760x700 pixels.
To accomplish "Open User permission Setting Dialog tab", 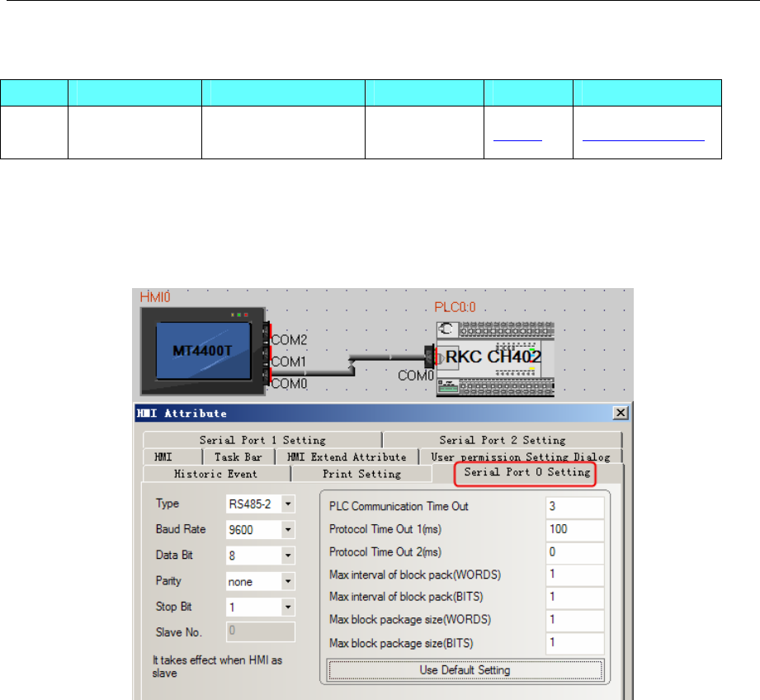I will (521, 456).
